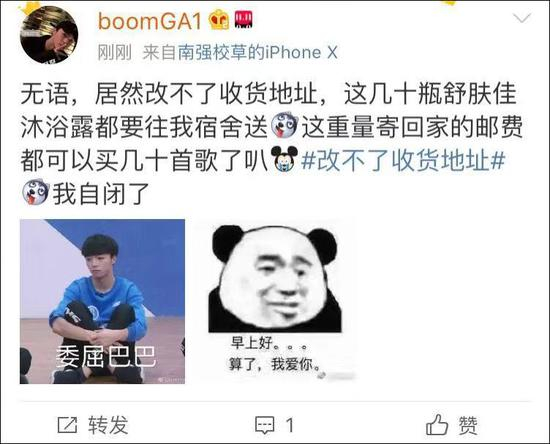Click the post text starting with 无语
This screenshot has height=444, width=550.
[272, 144]
